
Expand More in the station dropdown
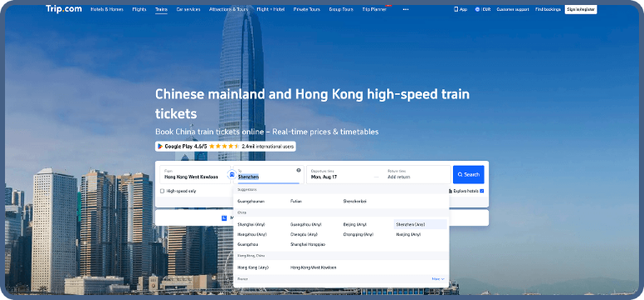pyautogui.click(x=438, y=279)
